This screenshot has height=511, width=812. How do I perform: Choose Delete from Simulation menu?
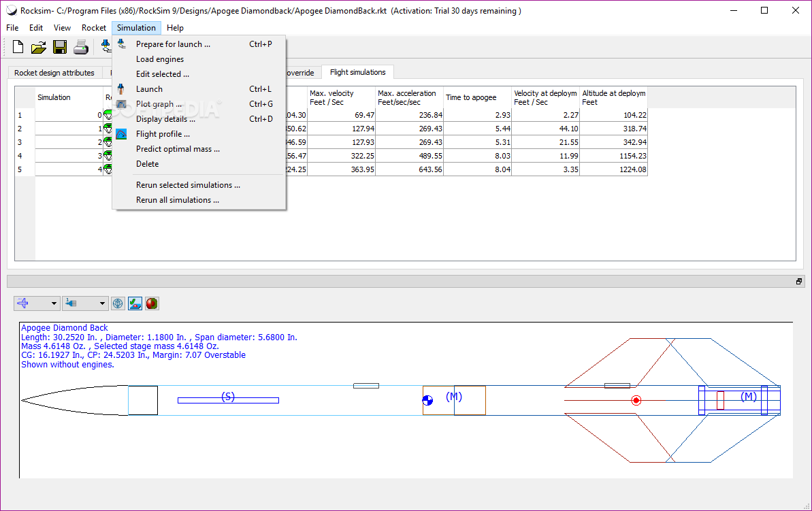pos(199,164)
